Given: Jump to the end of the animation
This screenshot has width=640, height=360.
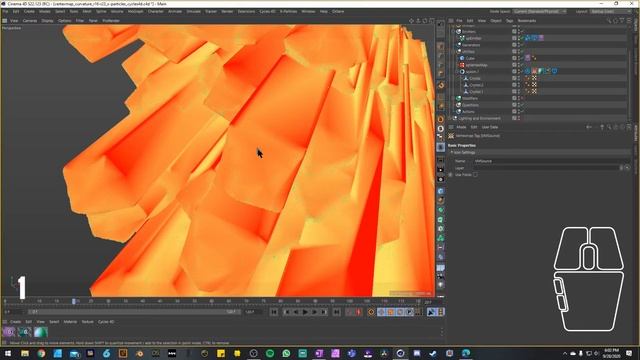Looking at the screenshot, I should tap(336, 312).
